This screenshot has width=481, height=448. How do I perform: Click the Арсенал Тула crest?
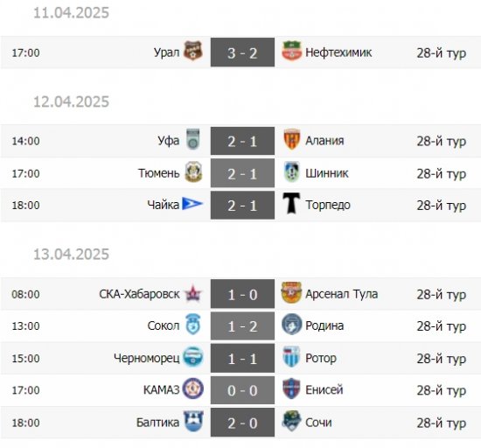click(291, 293)
